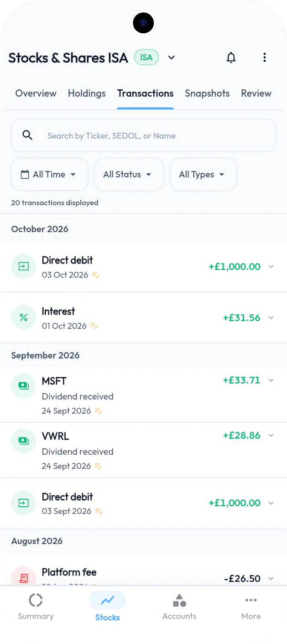Image resolution: width=287 pixels, height=644 pixels.
Task: Tap the percent icon for the Interest transaction
Action: [x=23, y=317]
